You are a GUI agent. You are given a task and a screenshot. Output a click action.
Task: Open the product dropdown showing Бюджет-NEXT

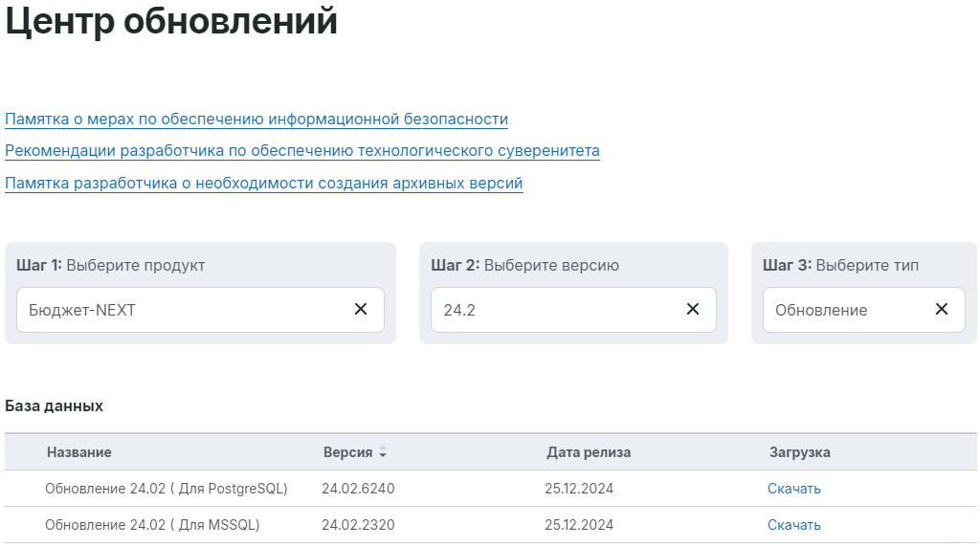[200, 310]
